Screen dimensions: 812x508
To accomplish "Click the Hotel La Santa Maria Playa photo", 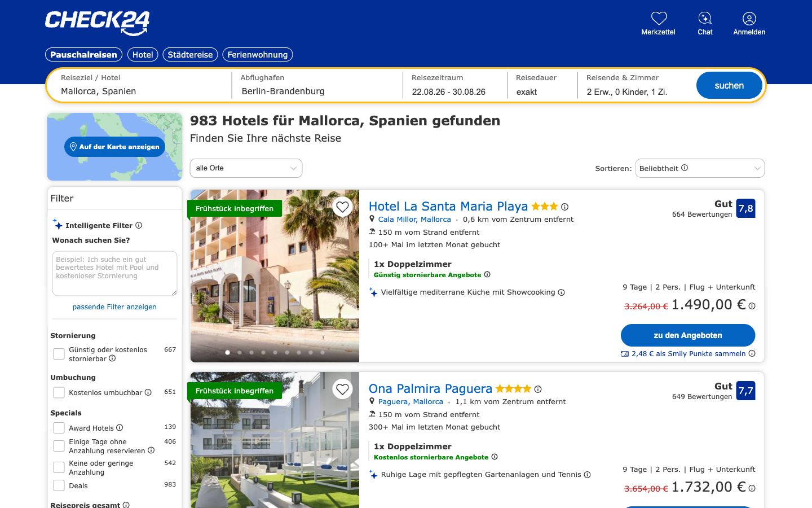I will pos(275,276).
